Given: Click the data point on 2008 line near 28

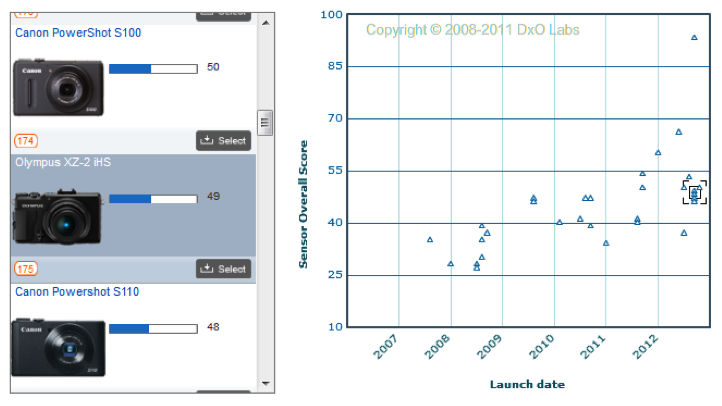Looking at the screenshot, I should [450, 264].
